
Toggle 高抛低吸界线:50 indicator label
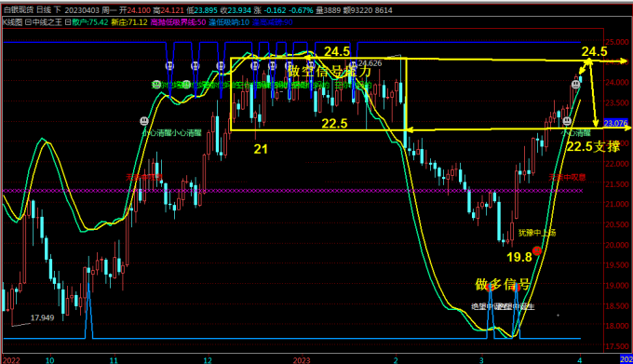click(178, 22)
